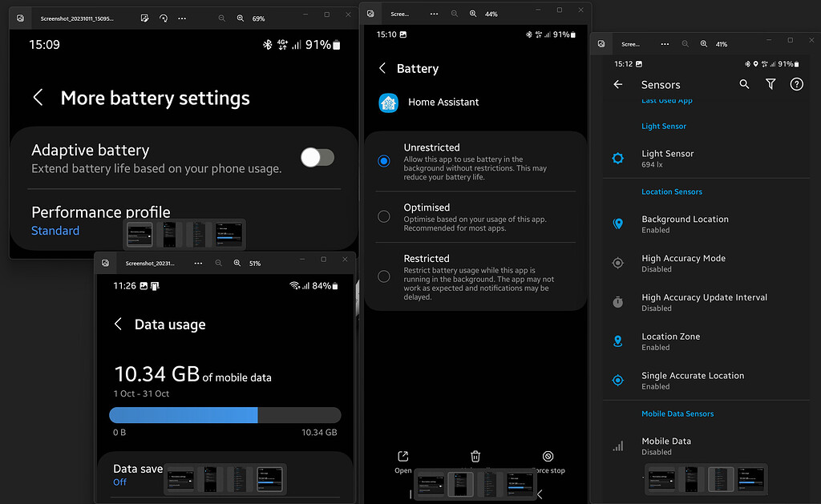Click the filter icon on Sensors page
This screenshot has height=504, width=821.
[770, 83]
